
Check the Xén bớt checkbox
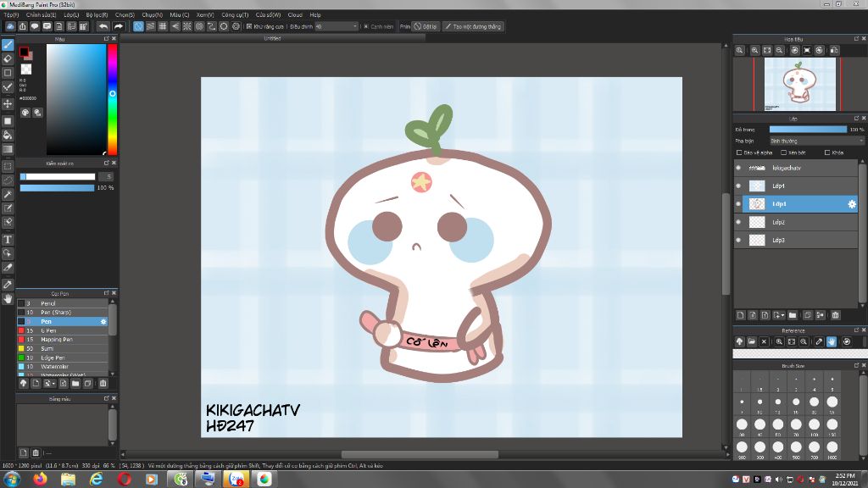[783, 152]
